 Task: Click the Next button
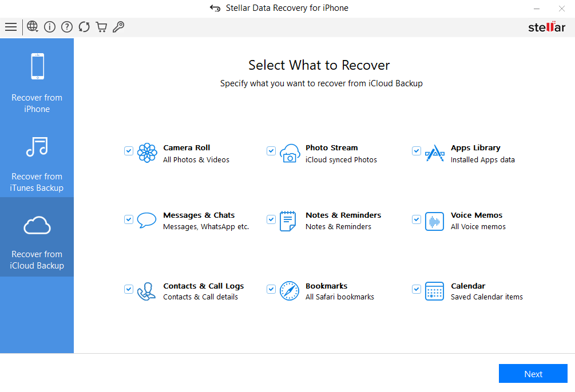533,374
